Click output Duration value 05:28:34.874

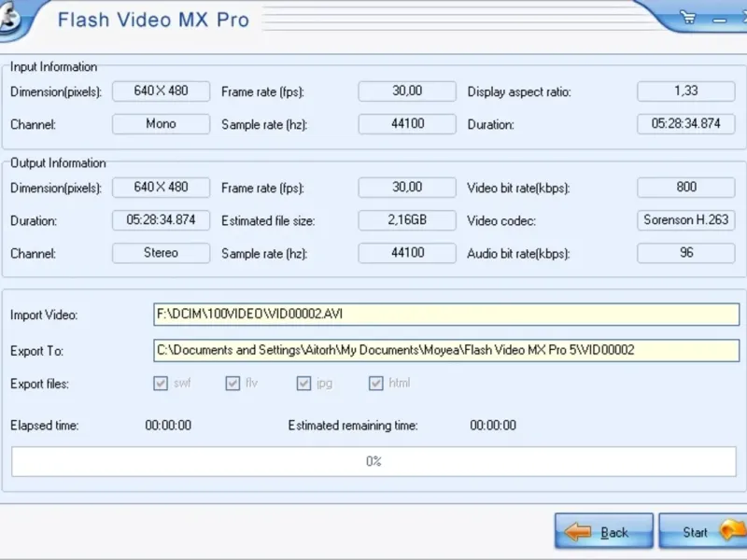161,220
